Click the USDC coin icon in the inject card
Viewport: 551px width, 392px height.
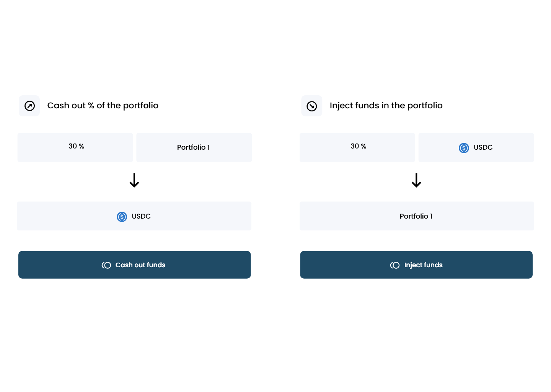464,148
